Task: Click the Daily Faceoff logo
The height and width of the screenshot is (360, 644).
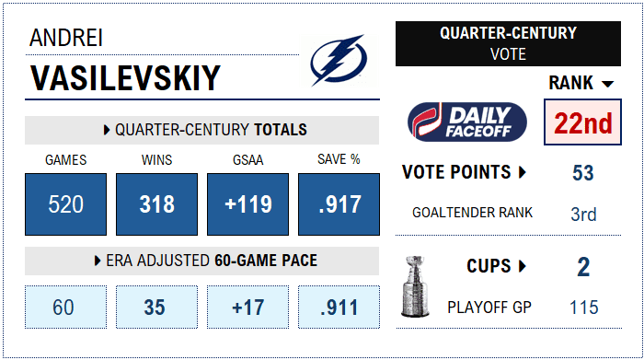Action: pos(467,122)
